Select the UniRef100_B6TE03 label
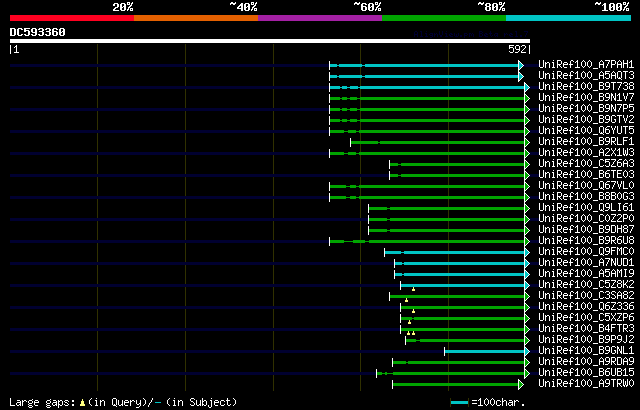The width and height of the screenshot is (640, 410). click(586, 175)
